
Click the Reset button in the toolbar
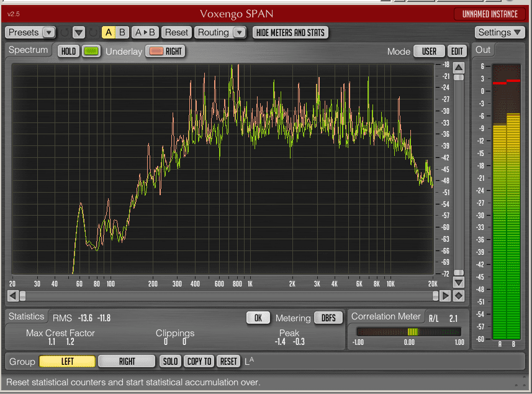click(x=176, y=32)
